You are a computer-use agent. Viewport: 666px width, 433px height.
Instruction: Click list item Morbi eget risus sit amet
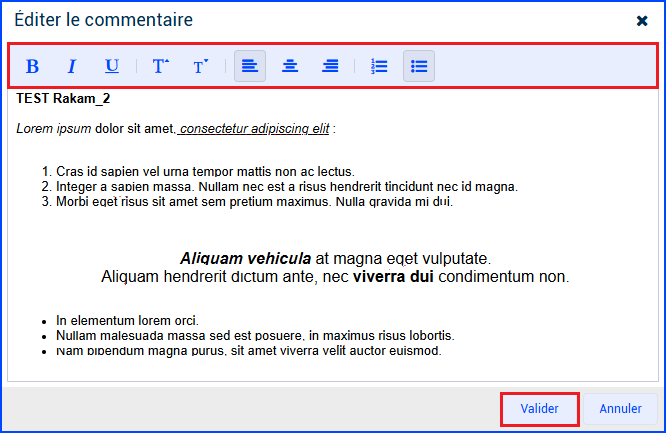click(x=254, y=201)
